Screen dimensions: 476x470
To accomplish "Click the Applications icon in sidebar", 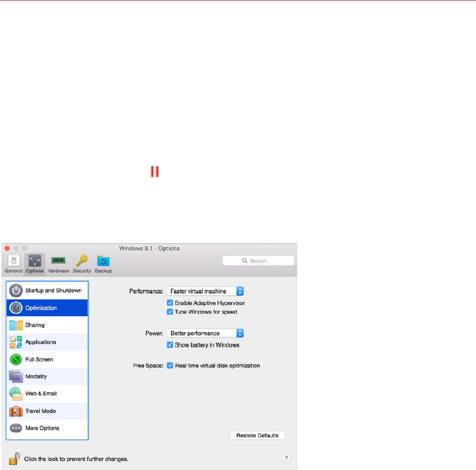I will coord(16,342).
